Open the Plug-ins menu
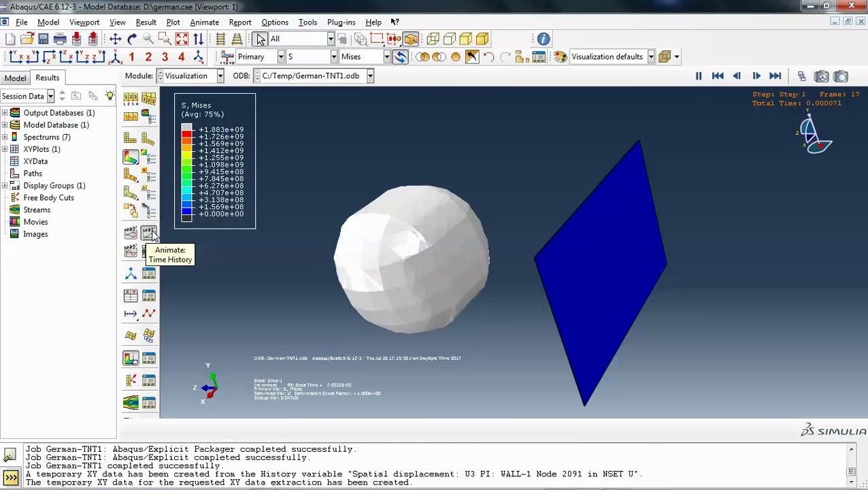Image resolution: width=868 pixels, height=490 pixels. tap(341, 22)
